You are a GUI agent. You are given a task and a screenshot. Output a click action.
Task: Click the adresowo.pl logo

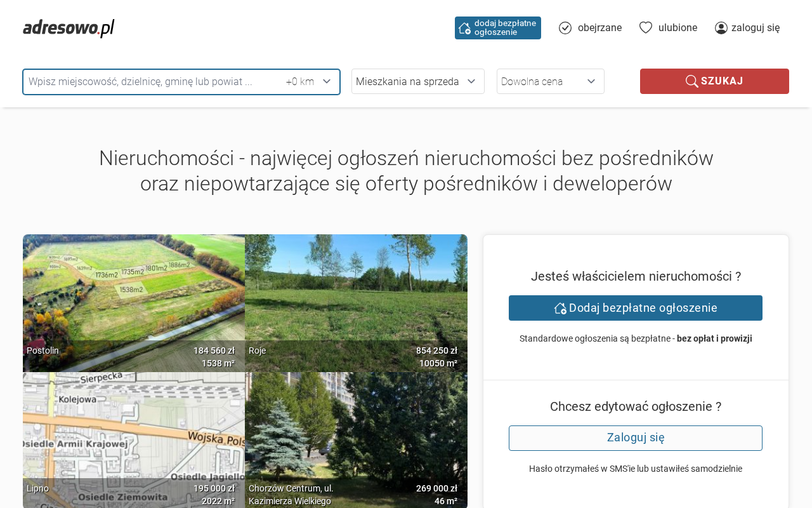(69, 28)
